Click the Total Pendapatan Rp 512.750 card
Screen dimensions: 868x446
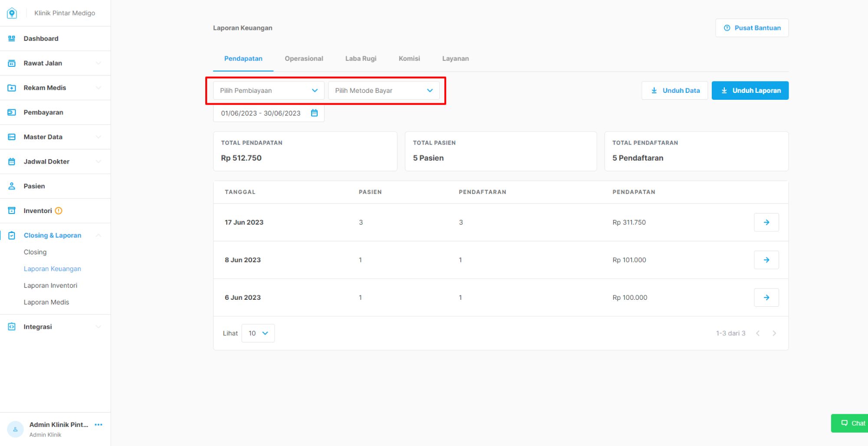pos(305,151)
